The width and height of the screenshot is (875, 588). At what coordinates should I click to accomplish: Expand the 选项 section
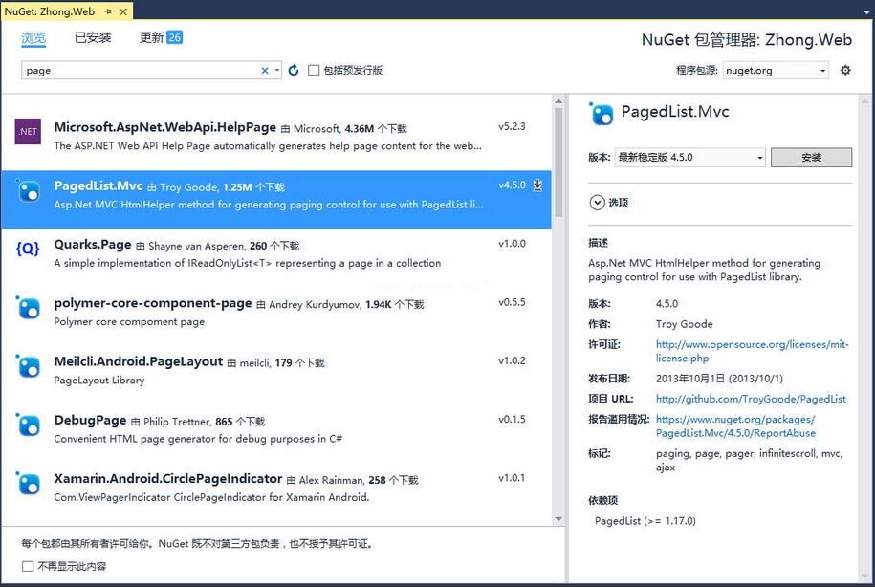click(x=598, y=203)
